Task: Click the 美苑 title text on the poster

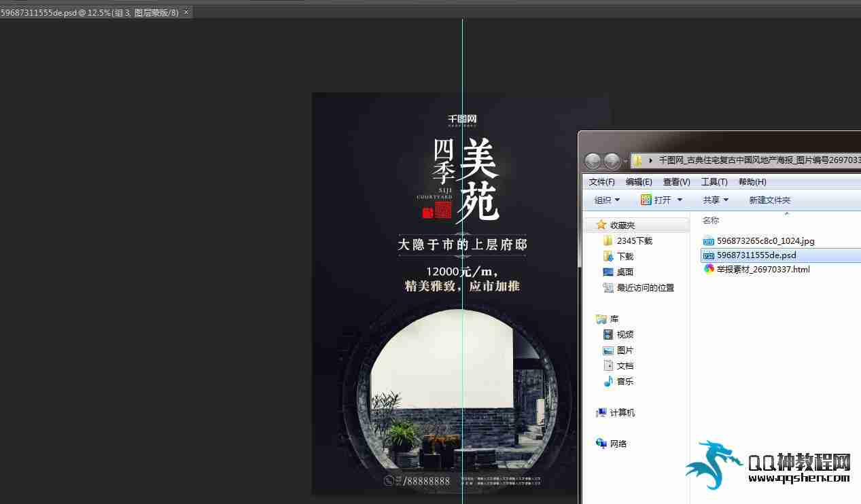Action: pos(479,180)
